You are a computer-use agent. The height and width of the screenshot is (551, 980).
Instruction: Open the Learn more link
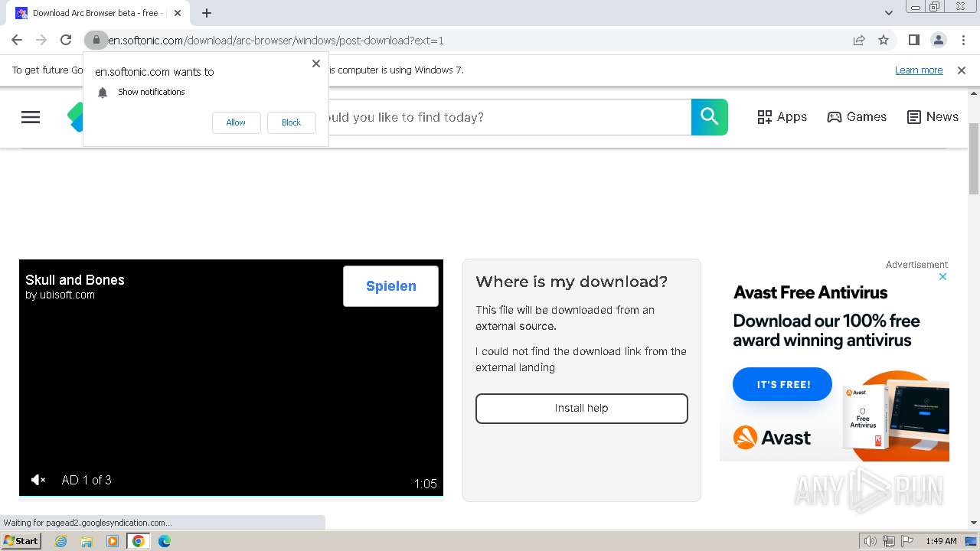pos(919,70)
